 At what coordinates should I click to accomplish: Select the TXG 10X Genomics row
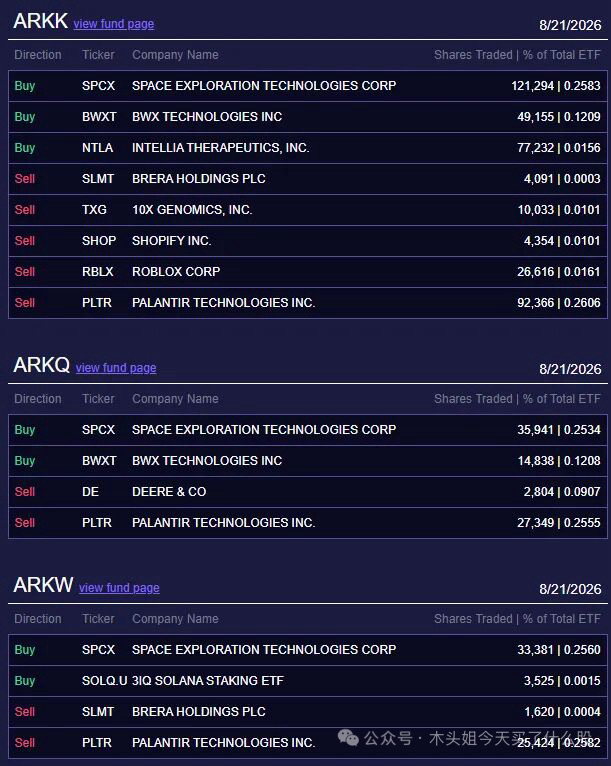(x=308, y=210)
